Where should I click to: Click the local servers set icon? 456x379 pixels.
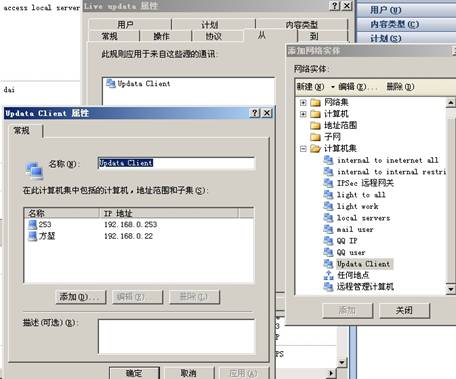(x=328, y=218)
